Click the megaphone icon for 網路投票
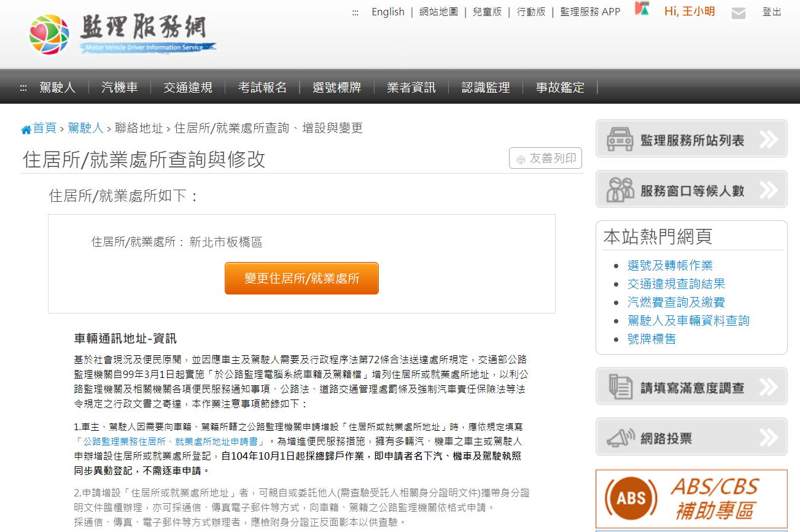Screen dimensions: 800x532 coord(619,438)
